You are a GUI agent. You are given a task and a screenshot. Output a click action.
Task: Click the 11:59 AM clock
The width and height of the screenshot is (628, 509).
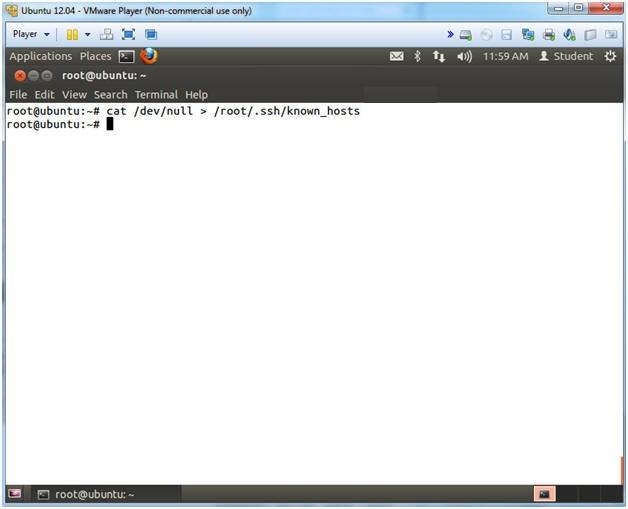[505, 56]
